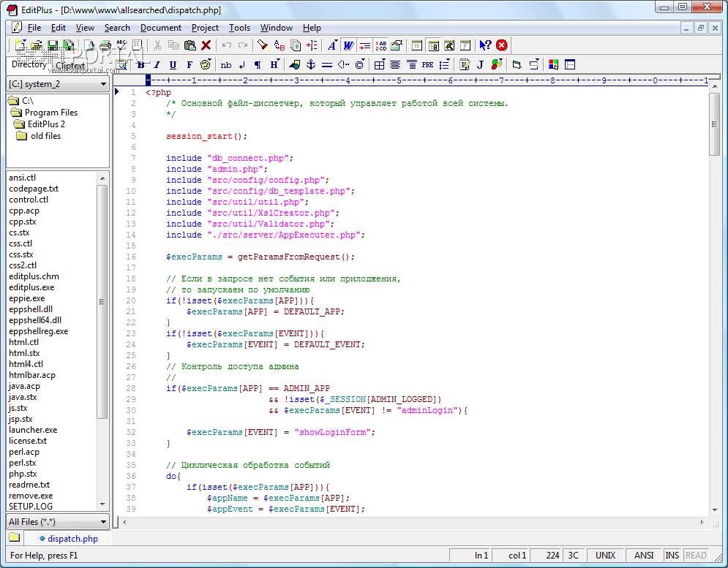Click the Bold B HTML toolbar icon
This screenshot has height=568, width=728.
[x=140, y=64]
